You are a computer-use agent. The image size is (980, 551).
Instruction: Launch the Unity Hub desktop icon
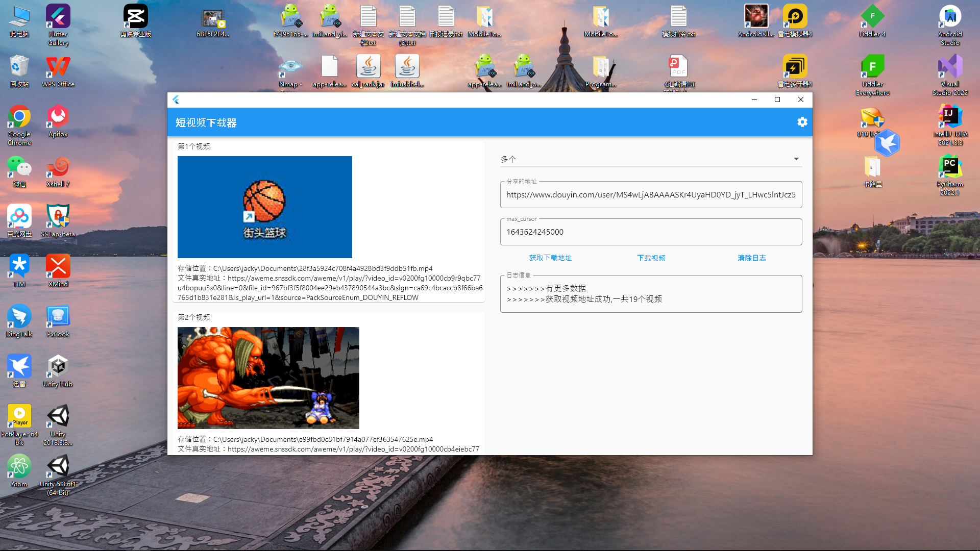(58, 367)
